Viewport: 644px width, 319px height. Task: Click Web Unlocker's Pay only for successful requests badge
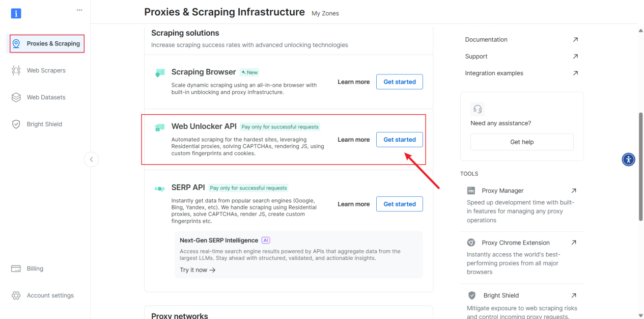[281, 127]
